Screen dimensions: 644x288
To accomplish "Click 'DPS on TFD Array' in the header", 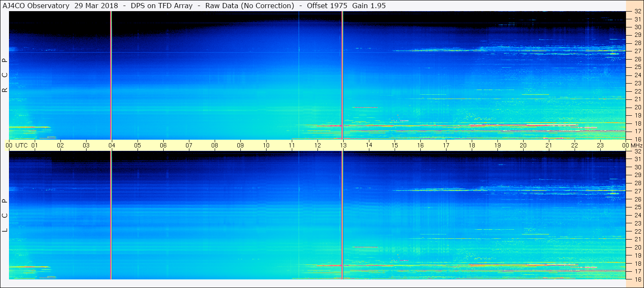I will (162, 6).
